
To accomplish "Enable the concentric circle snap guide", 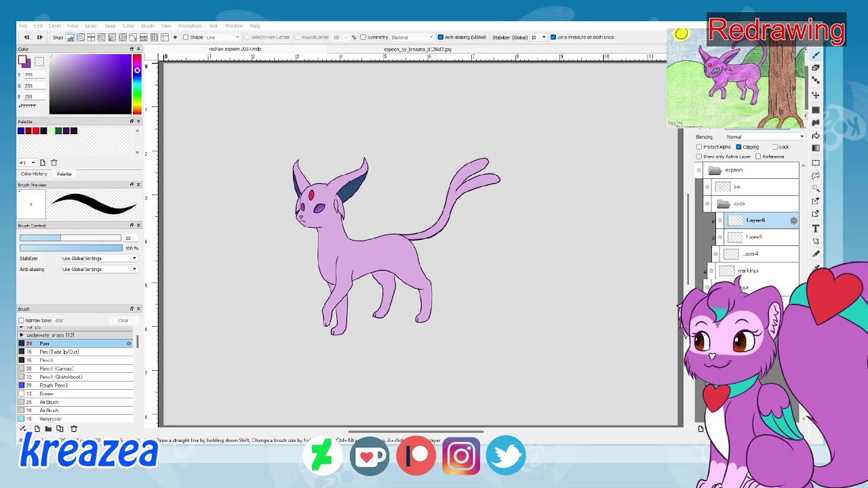I will (x=123, y=37).
